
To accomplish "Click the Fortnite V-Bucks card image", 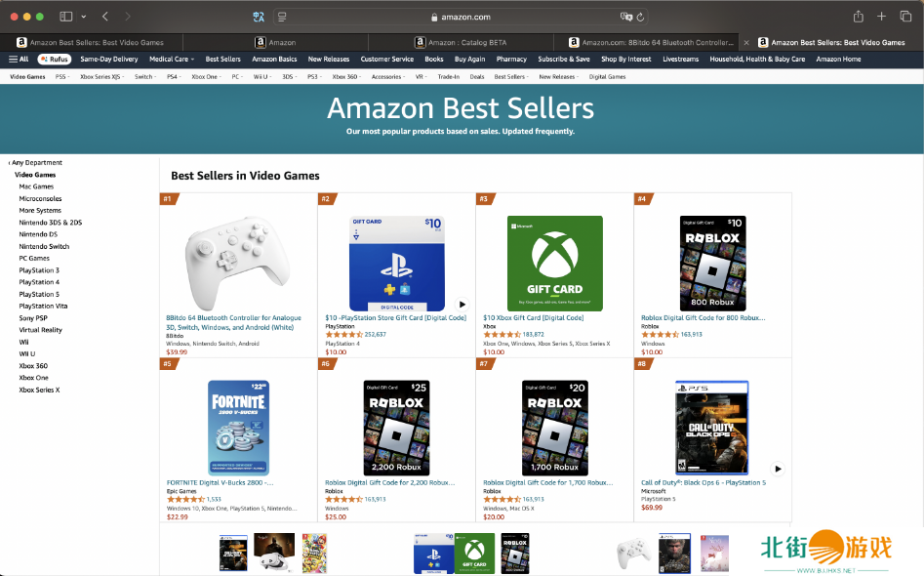I will click(x=239, y=428).
